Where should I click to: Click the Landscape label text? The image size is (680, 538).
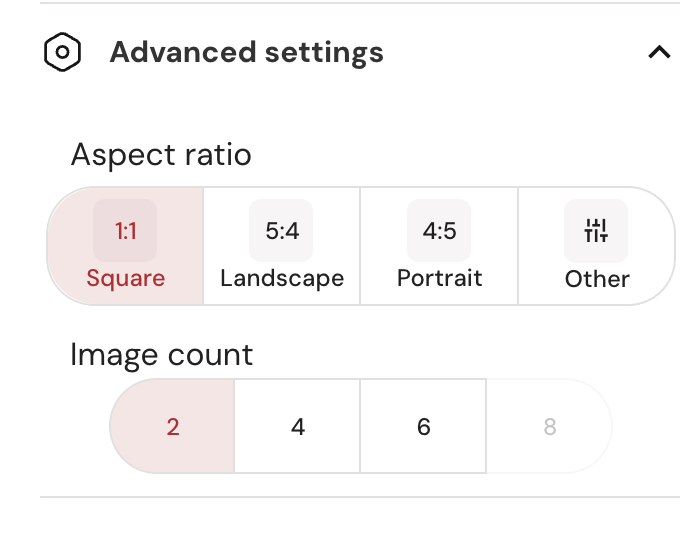click(x=282, y=278)
